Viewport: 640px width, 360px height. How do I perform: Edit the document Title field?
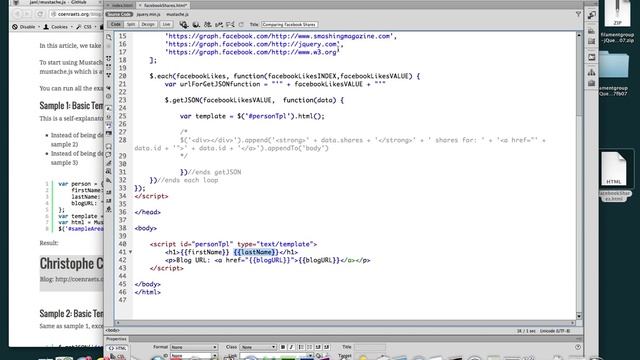coord(289,24)
